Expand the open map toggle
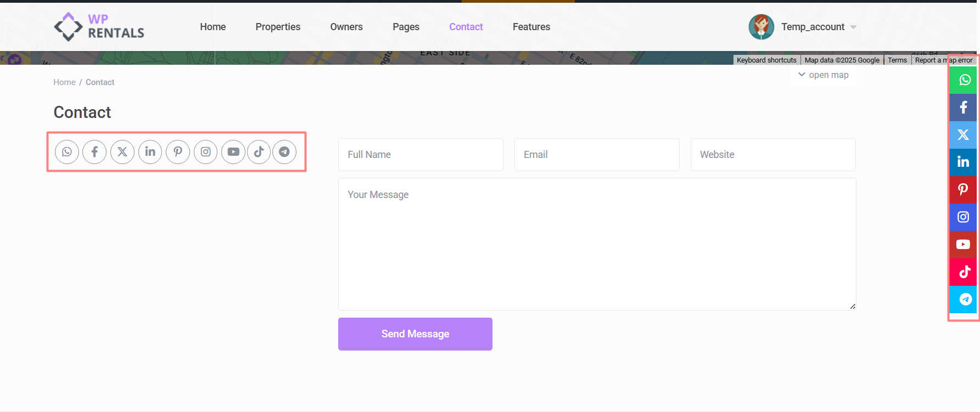 (x=823, y=75)
